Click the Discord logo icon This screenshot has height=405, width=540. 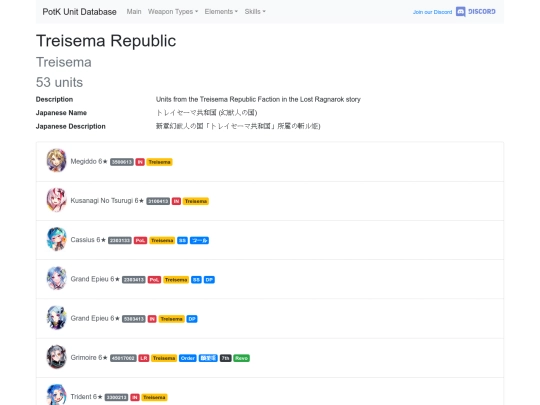(x=460, y=12)
